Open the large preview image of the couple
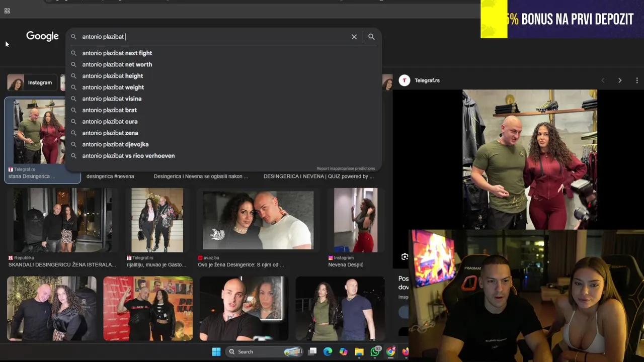Image resolution: width=644 pixels, height=362 pixels. click(530, 160)
